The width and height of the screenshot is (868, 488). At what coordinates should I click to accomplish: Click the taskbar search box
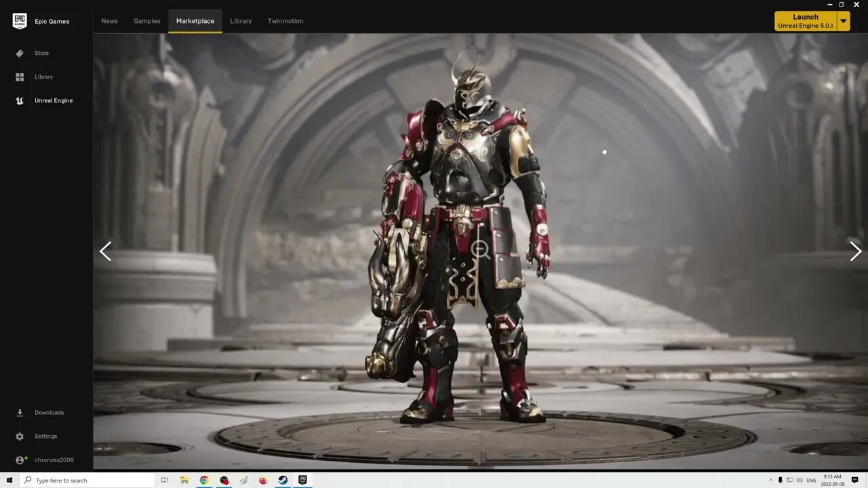(87, 480)
